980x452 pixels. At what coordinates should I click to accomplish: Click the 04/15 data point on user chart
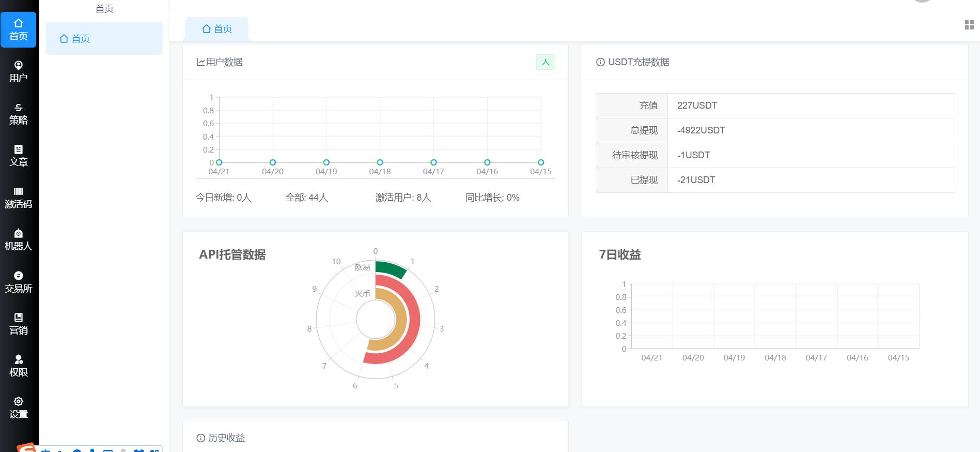(x=541, y=162)
